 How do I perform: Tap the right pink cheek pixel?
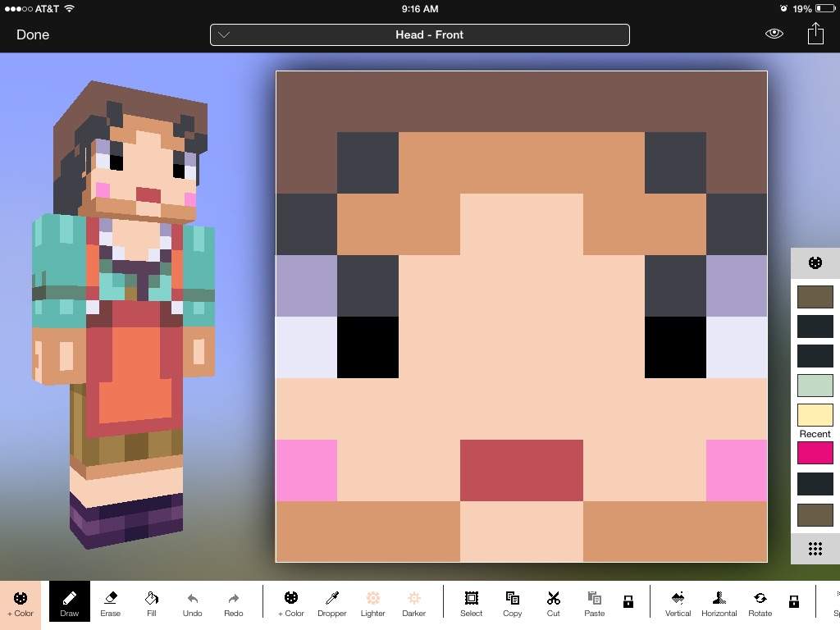pos(737,470)
